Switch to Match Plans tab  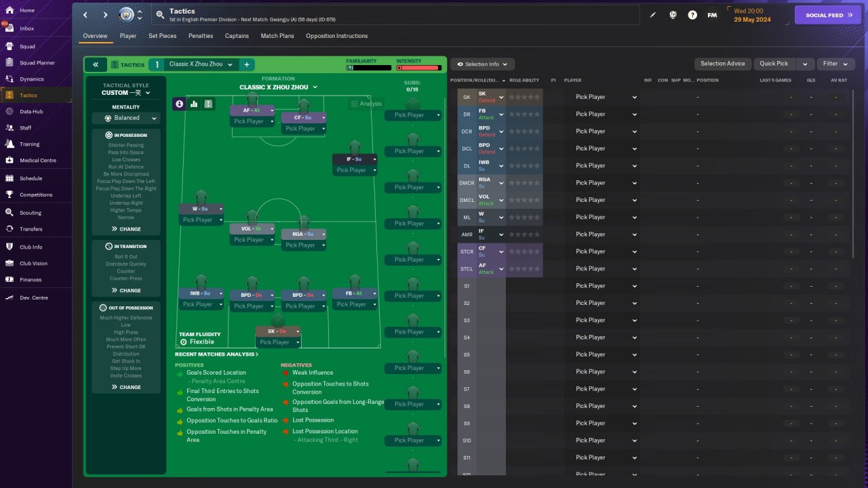[x=277, y=36]
